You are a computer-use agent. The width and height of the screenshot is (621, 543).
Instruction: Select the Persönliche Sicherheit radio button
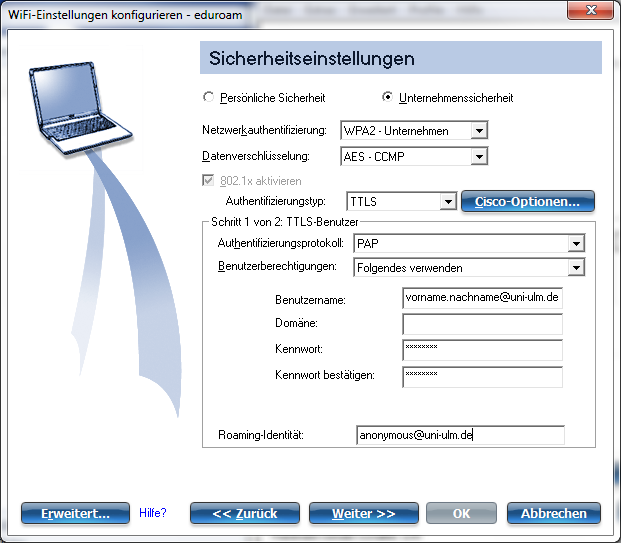208,98
